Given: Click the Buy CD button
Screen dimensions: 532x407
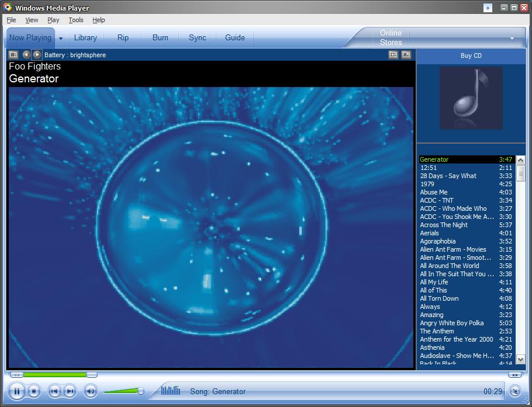Looking at the screenshot, I should tap(471, 55).
